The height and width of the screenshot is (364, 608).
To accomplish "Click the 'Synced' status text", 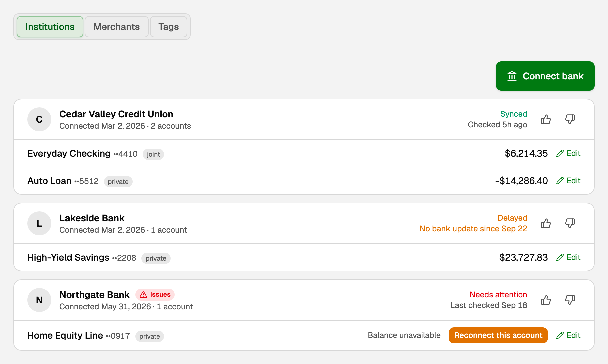I will [x=514, y=114].
